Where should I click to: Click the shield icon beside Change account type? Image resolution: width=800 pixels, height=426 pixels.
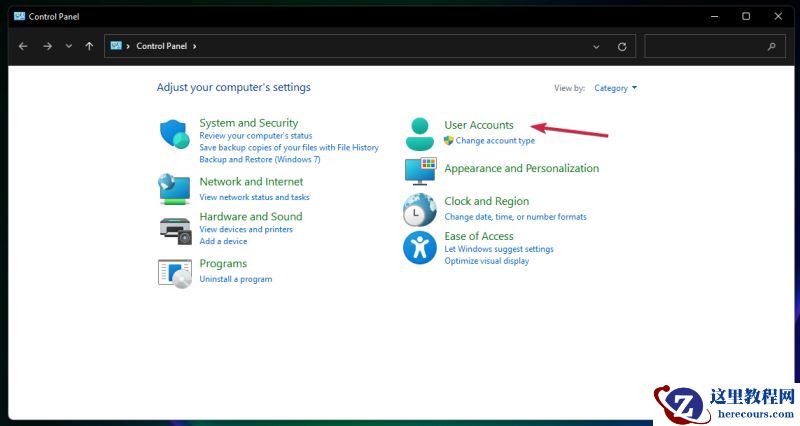tap(448, 140)
